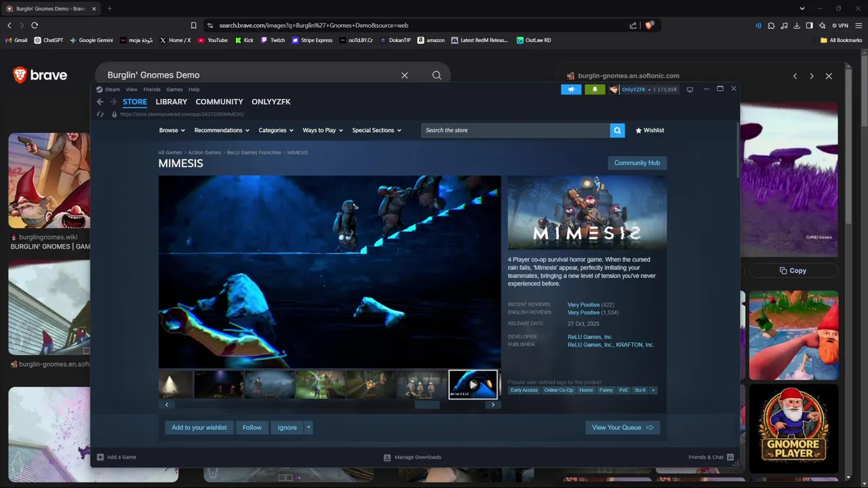Open the Games menu in Steam
The height and width of the screenshot is (488, 868).
pos(174,89)
